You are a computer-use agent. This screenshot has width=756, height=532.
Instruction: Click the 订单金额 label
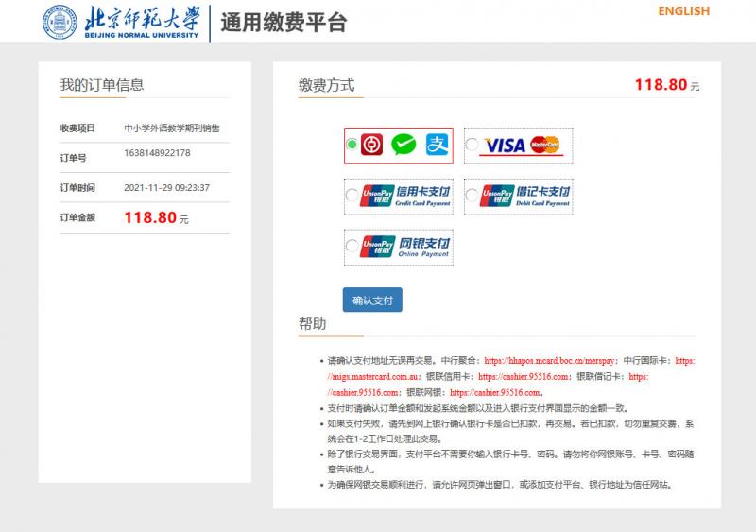[x=77, y=217]
